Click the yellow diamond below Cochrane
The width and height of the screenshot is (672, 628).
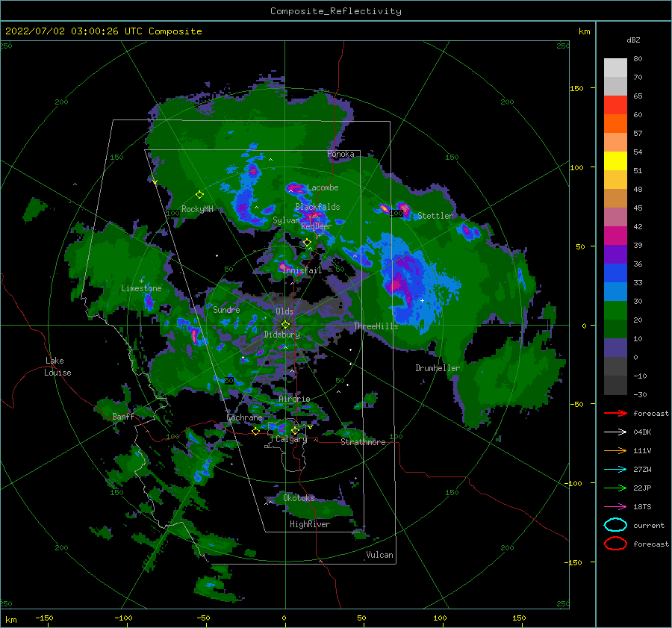(x=255, y=431)
